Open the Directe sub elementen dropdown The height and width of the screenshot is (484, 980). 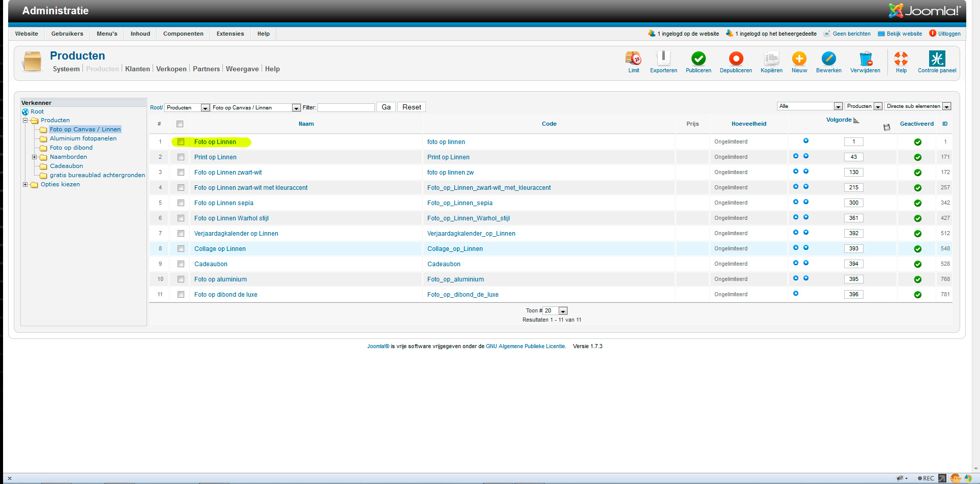(x=917, y=106)
